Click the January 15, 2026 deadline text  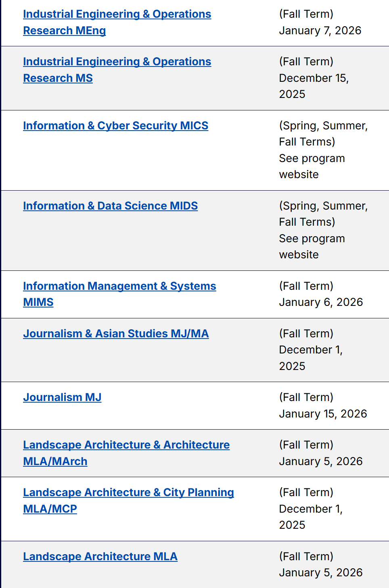tap(323, 414)
